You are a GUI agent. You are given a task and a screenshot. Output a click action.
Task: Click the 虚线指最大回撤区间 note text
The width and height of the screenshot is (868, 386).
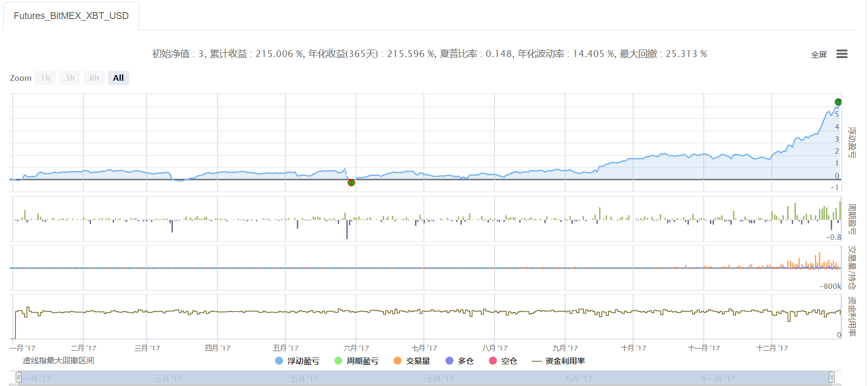[x=58, y=361]
